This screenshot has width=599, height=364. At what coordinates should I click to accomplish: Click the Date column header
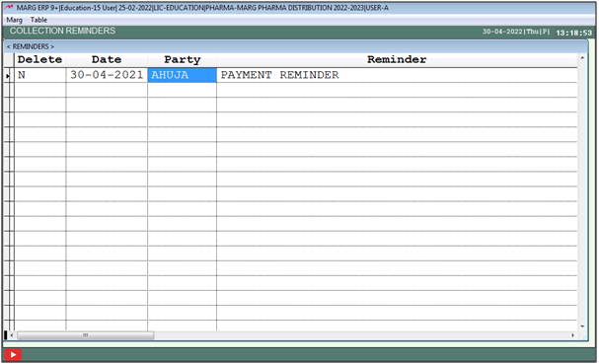(x=107, y=59)
